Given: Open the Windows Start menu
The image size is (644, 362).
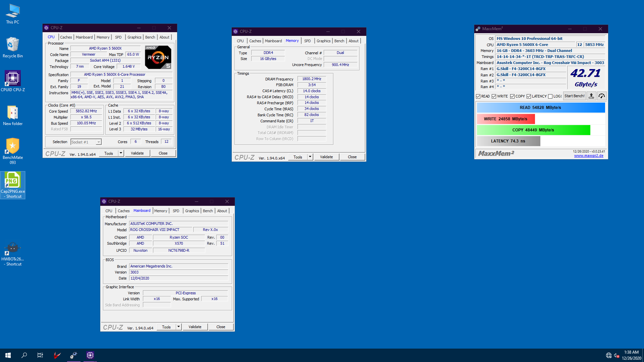Looking at the screenshot, I should coord(8,355).
